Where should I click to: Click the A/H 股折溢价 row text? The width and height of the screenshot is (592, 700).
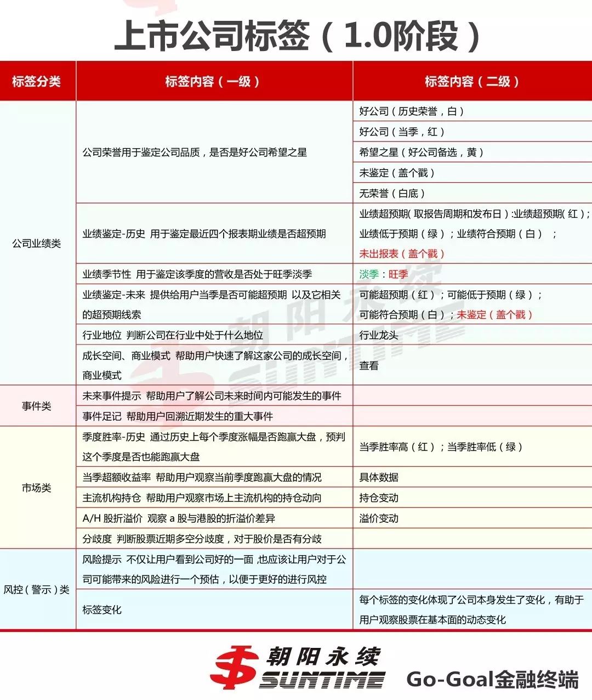179,518
